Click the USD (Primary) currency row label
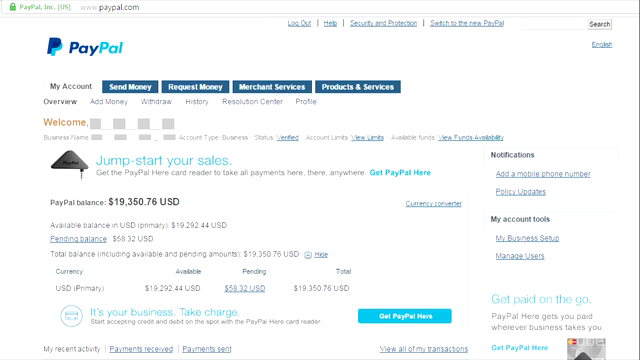The width and height of the screenshot is (640, 360). (x=80, y=288)
